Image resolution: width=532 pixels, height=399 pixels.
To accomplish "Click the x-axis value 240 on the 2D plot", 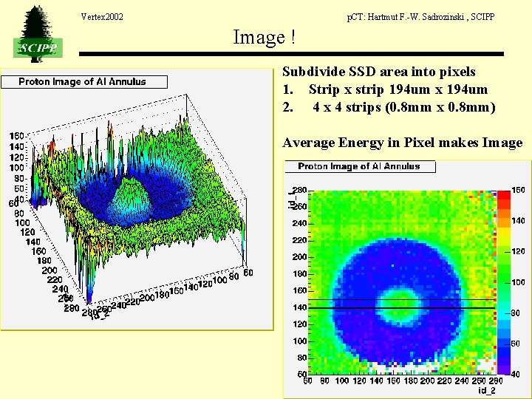I will click(462, 381).
